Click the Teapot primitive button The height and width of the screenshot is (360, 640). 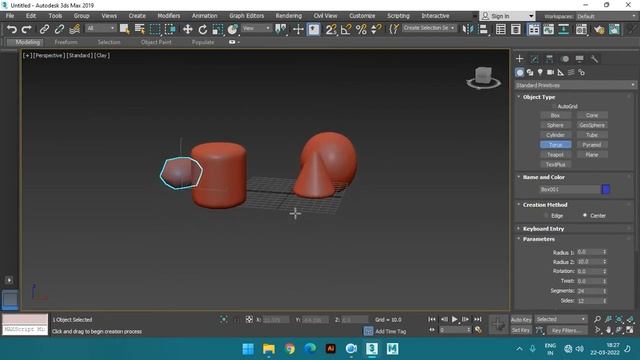556,155
